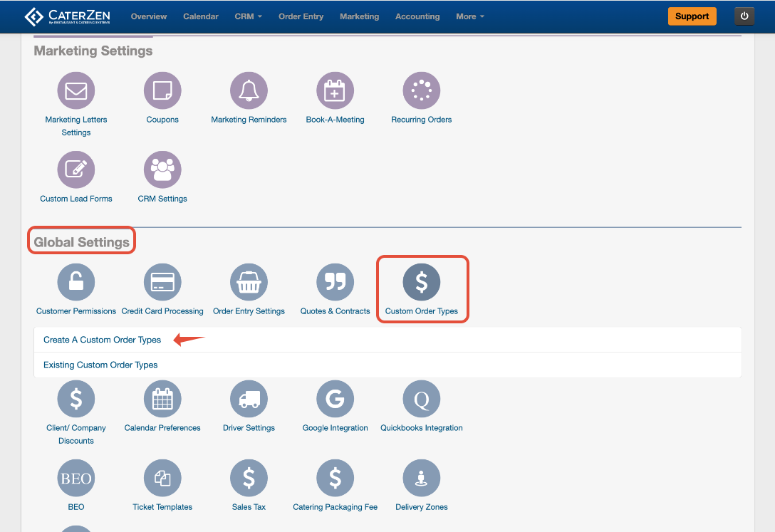Screen dimensions: 775x532
Task: Click the Customer Permissions label
Action: click(x=76, y=311)
